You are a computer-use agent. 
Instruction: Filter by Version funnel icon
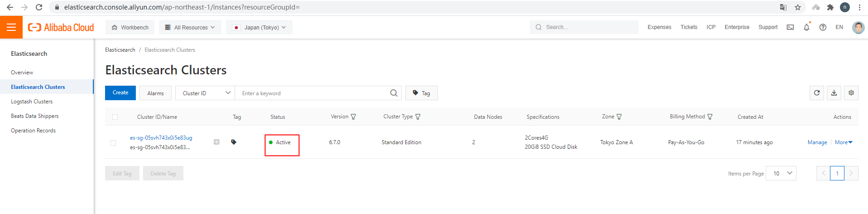(x=354, y=117)
